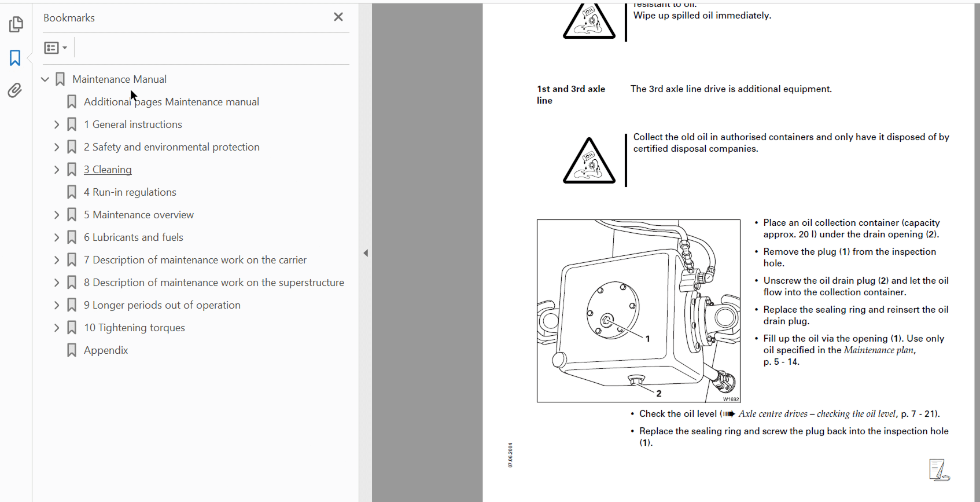Click the bullet 'Replace the sealing ring and screw the plug back'
The width and height of the screenshot is (980, 502).
(794, 437)
